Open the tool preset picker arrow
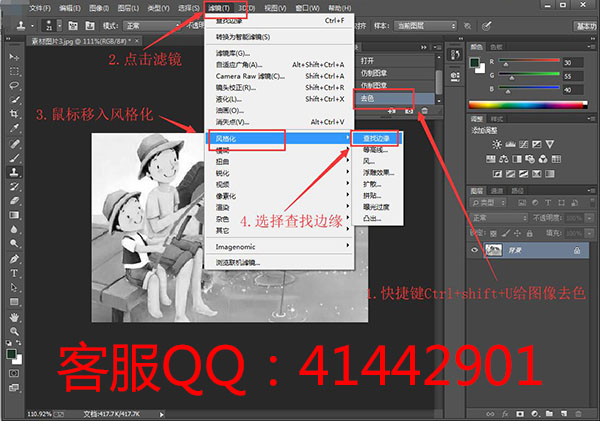 click(x=33, y=26)
